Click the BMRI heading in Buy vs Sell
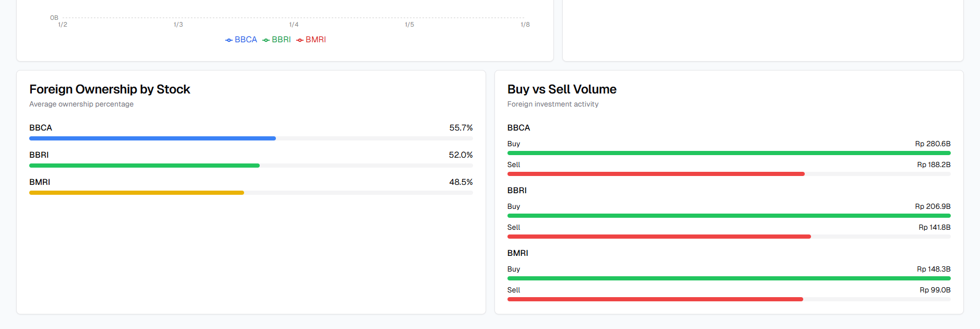 [x=518, y=253]
